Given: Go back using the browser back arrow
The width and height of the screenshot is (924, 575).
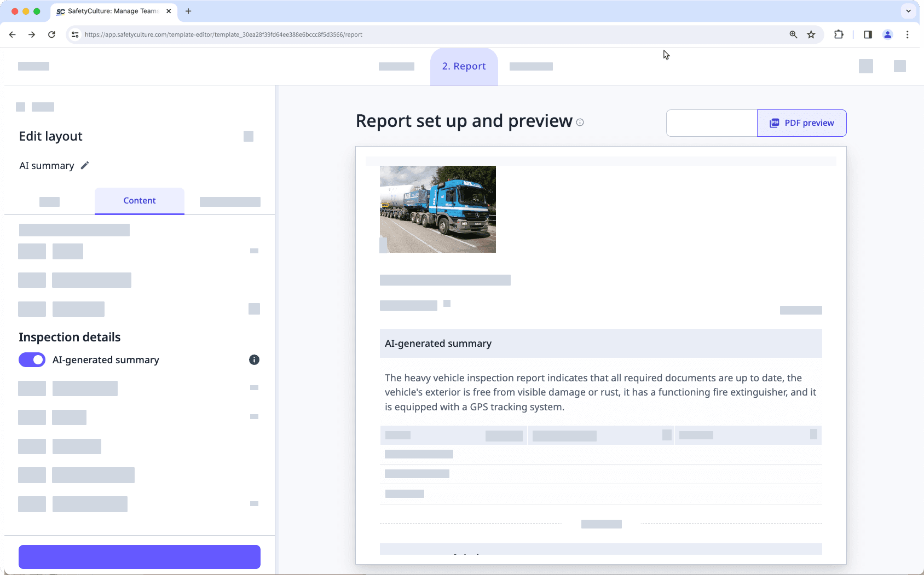Looking at the screenshot, I should 12,34.
